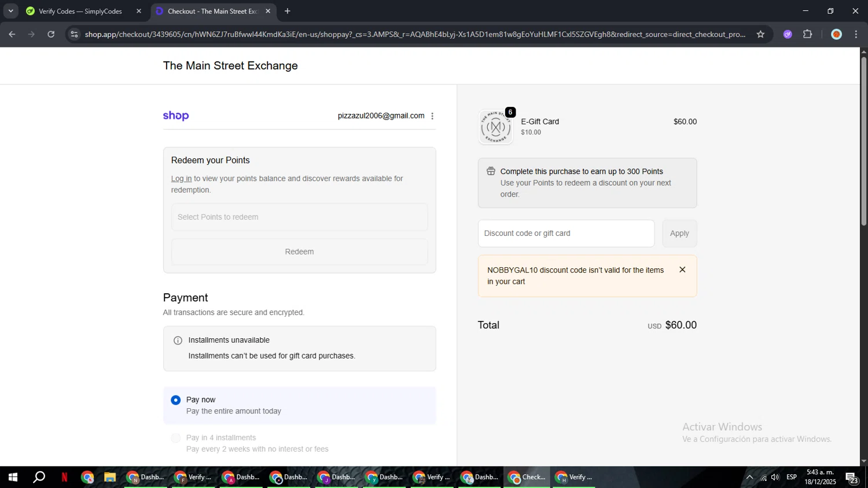Viewport: 868px width, 488px height.
Task: Open File Explorer from taskbar
Action: (109, 478)
